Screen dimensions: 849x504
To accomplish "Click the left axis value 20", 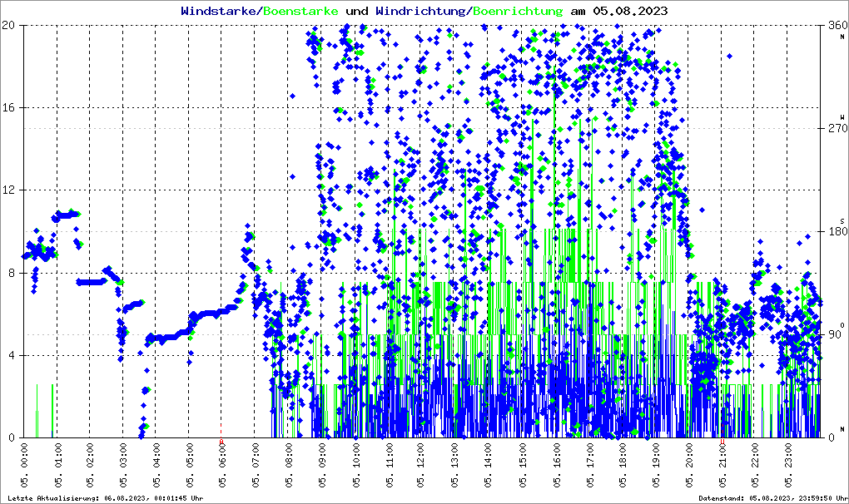I will [8, 25].
